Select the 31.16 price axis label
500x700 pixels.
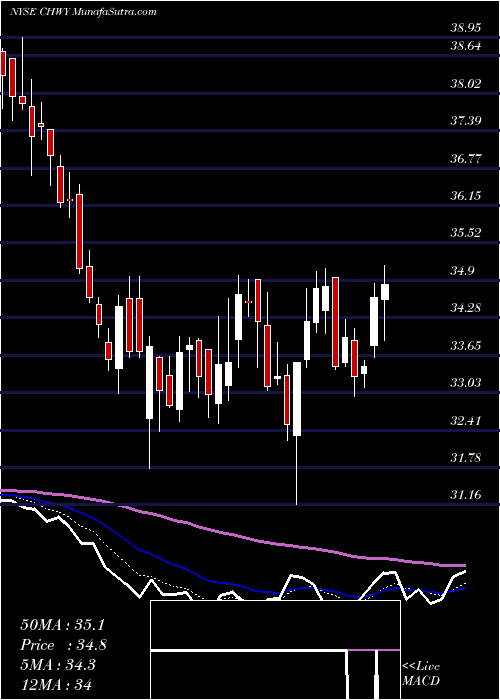pos(466,495)
